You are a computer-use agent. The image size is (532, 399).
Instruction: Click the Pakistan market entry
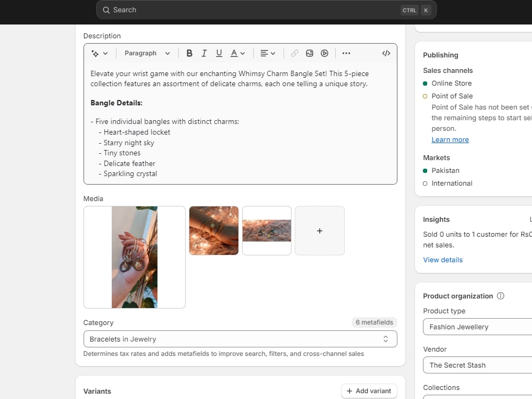(445, 171)
